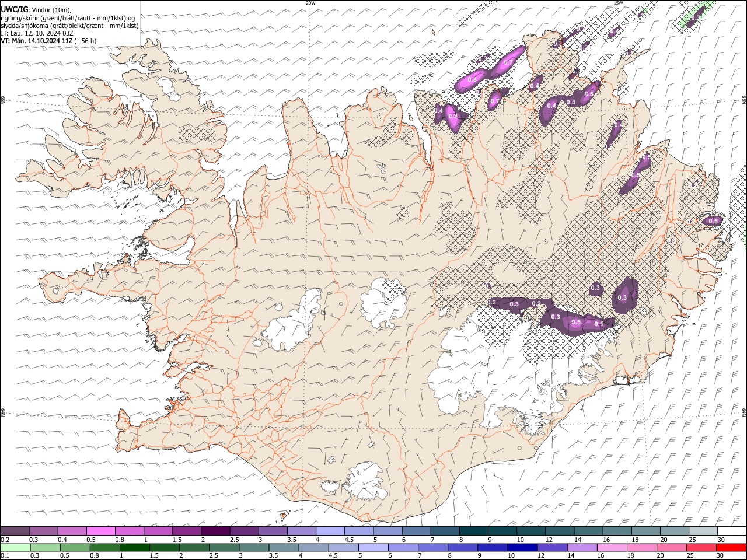Click the 'VT: Mán. 14.10.2024 11Z (+56 h)' line
Viewport: 747px width, 560px height.
(48, 41)
